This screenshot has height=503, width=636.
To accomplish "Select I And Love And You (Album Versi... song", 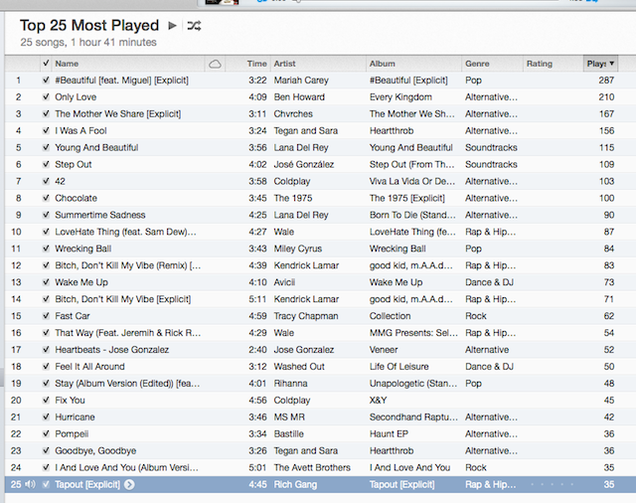I will [x=127, y=467].
